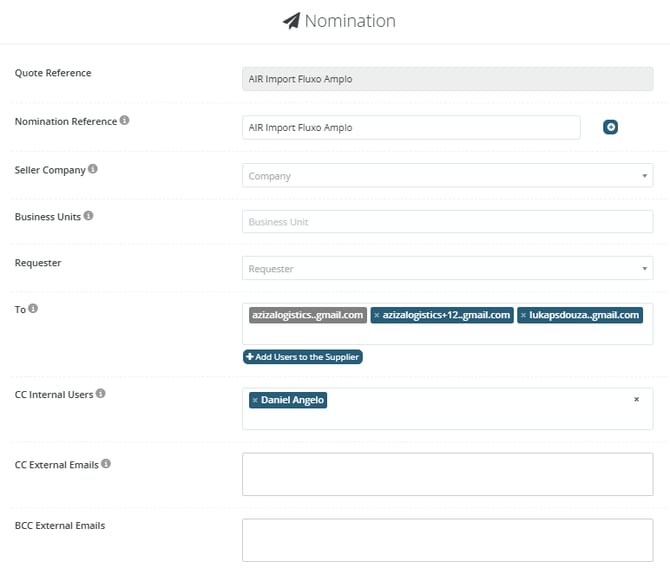Viewport: 670px width, 568px height.
Task: Click the info icon beside Nomination Reference
Action: [x=125, y=121]
